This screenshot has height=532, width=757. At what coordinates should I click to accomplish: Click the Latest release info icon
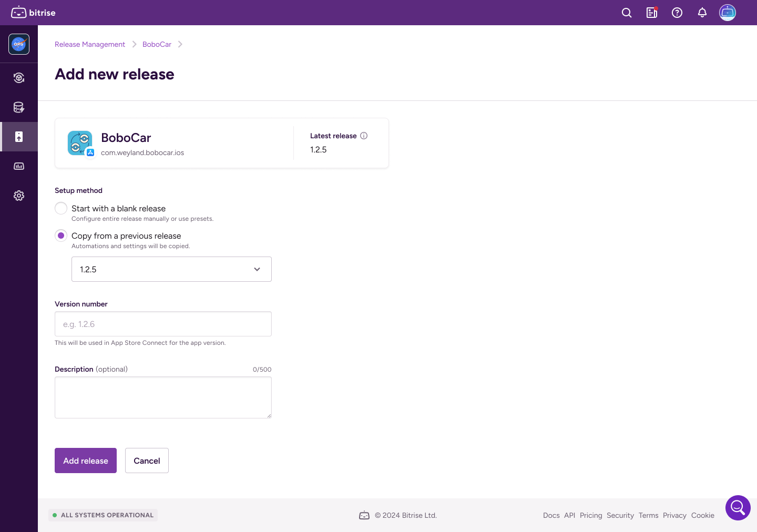364,136
